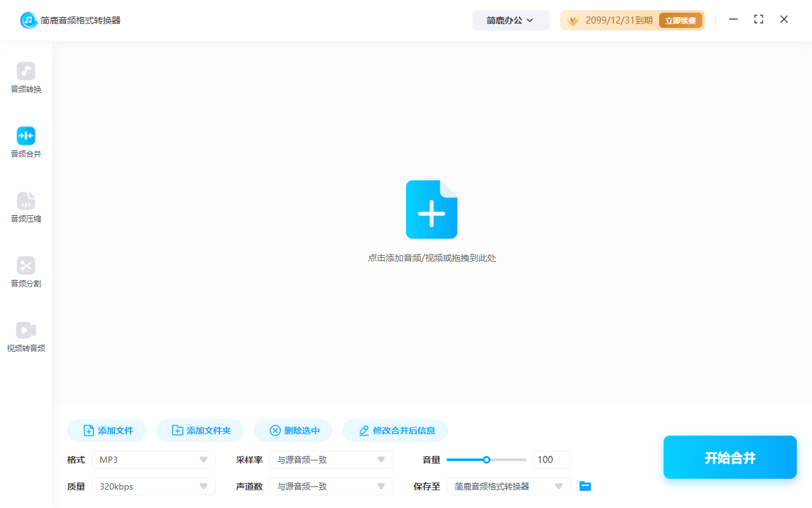812x508 pixels.
Task: Select the 音频转换 sidebar tool
Action: 25,76
